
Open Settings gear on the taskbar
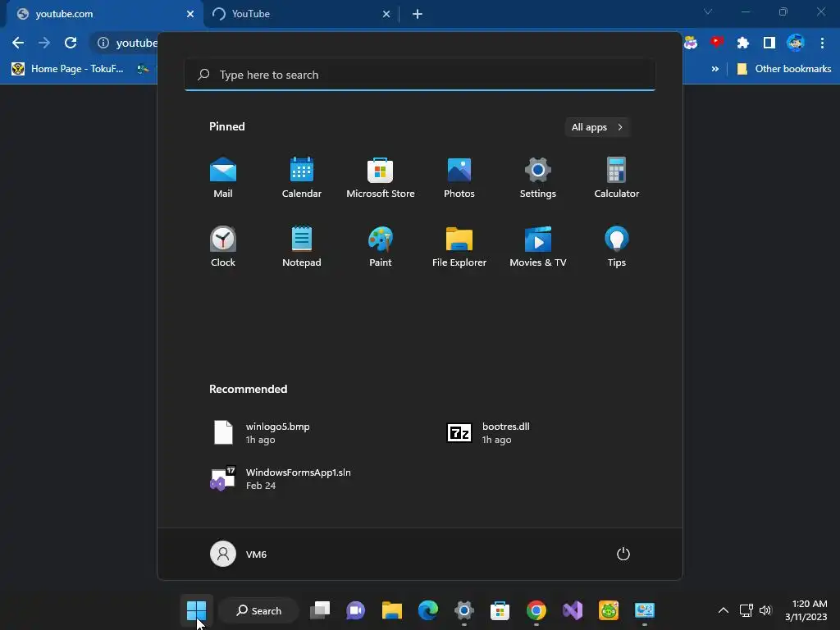pyautogui.click(x=464, y=610)
